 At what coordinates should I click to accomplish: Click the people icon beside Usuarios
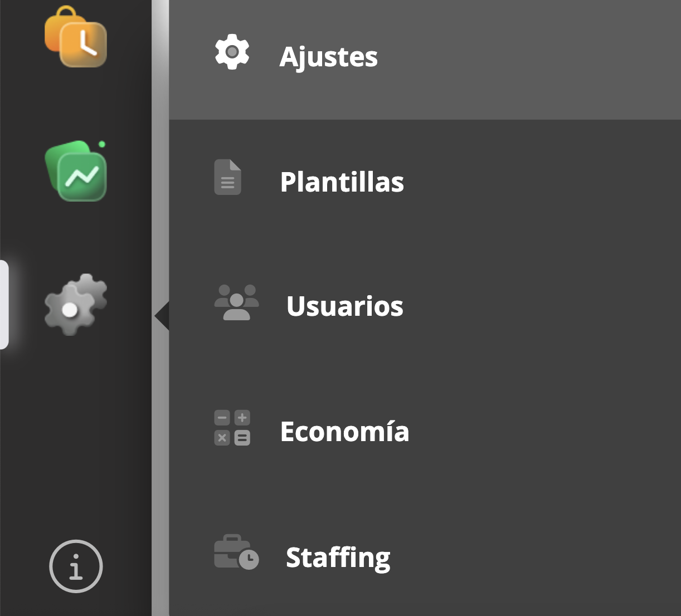point(236,302)
